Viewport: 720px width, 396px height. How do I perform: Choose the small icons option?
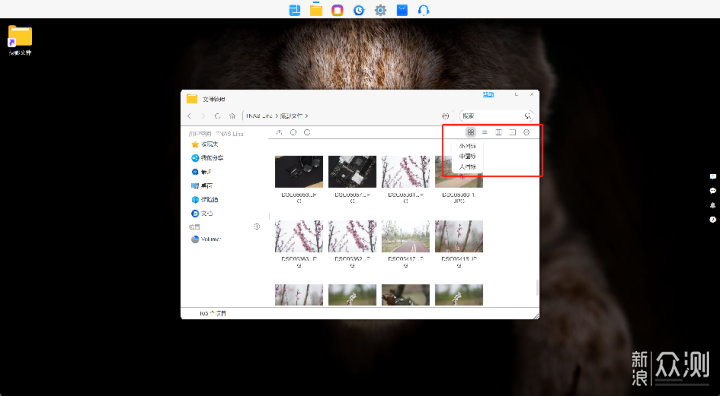click(467, 146)
